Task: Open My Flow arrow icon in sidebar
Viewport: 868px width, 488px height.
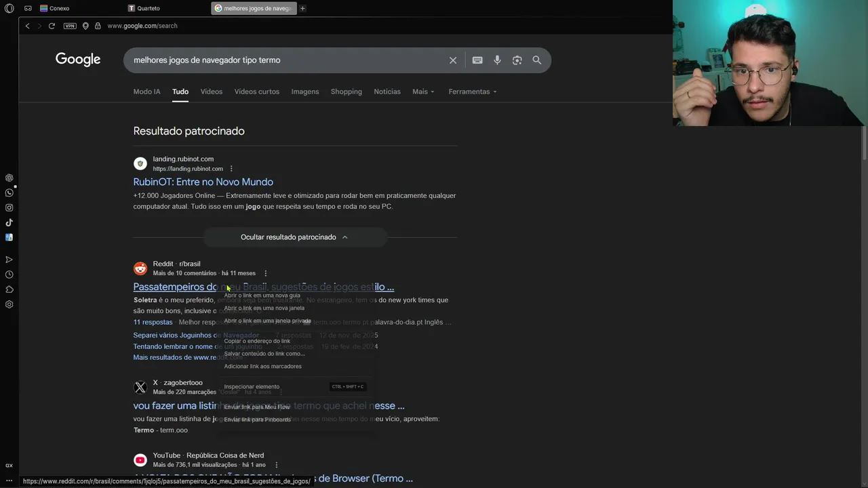Action: (x=9, y=260)
